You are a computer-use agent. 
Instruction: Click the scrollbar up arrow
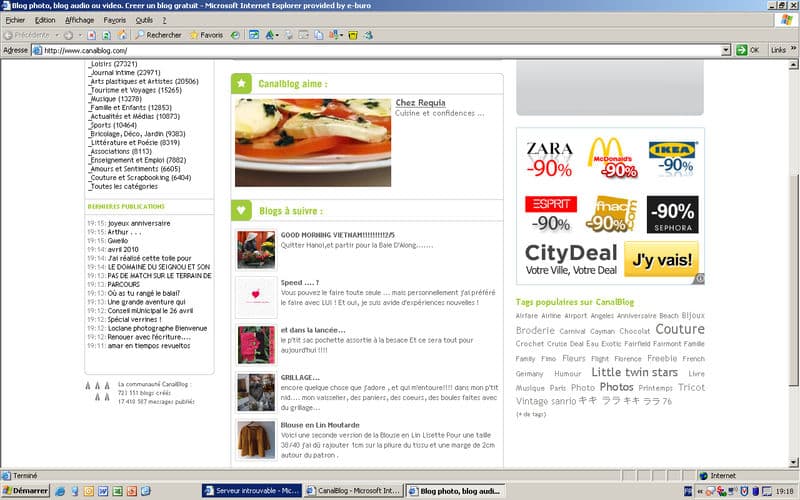pos(793,65)
